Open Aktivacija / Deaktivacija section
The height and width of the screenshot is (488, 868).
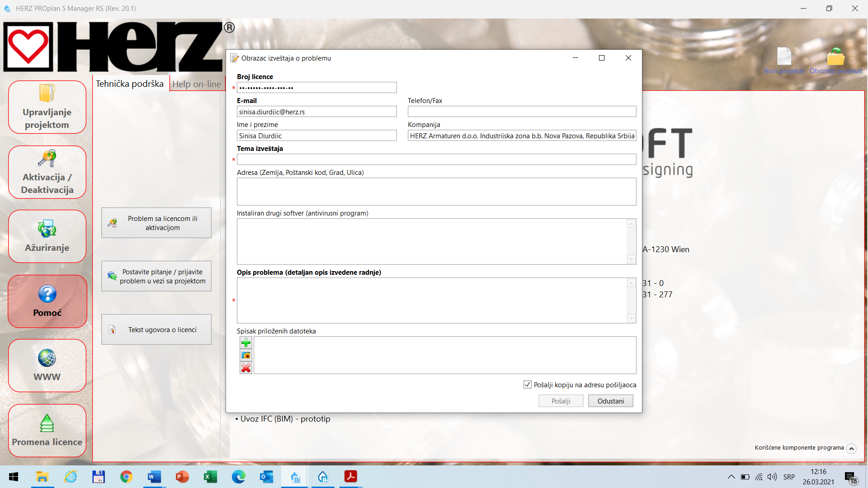(47, 172)
